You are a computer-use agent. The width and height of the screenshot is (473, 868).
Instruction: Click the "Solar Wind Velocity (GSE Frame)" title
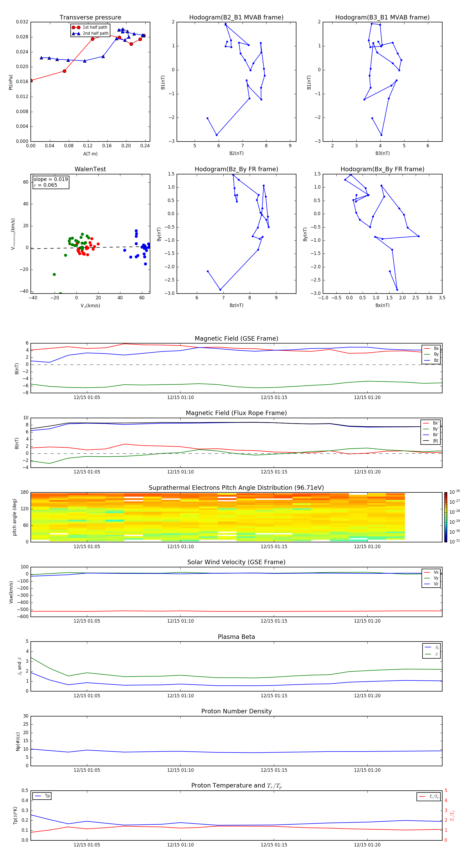tap(236, 562)
